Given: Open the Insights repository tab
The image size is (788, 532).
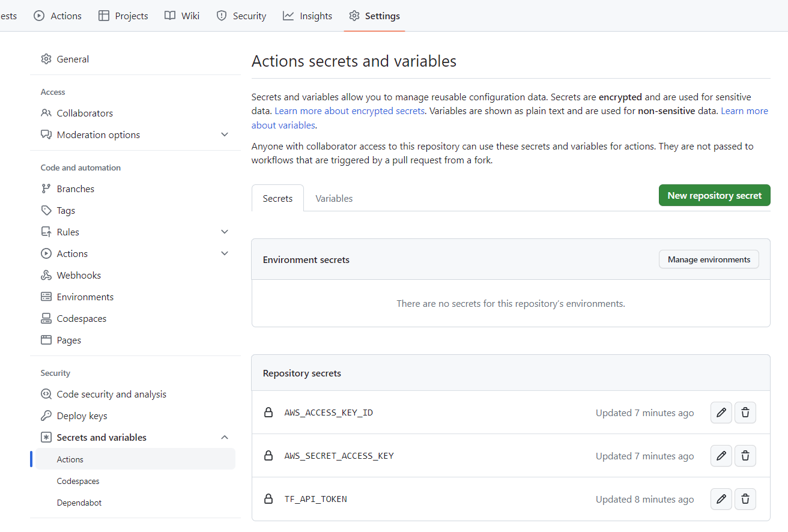Looking at the screenshot, I should click(x=308, y=16).
